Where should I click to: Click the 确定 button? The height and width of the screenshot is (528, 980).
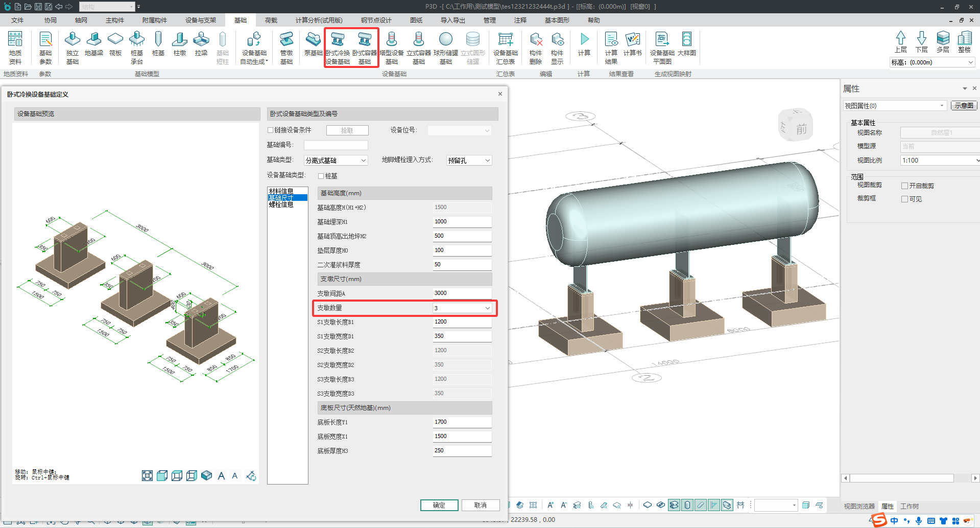coord(439,505)
